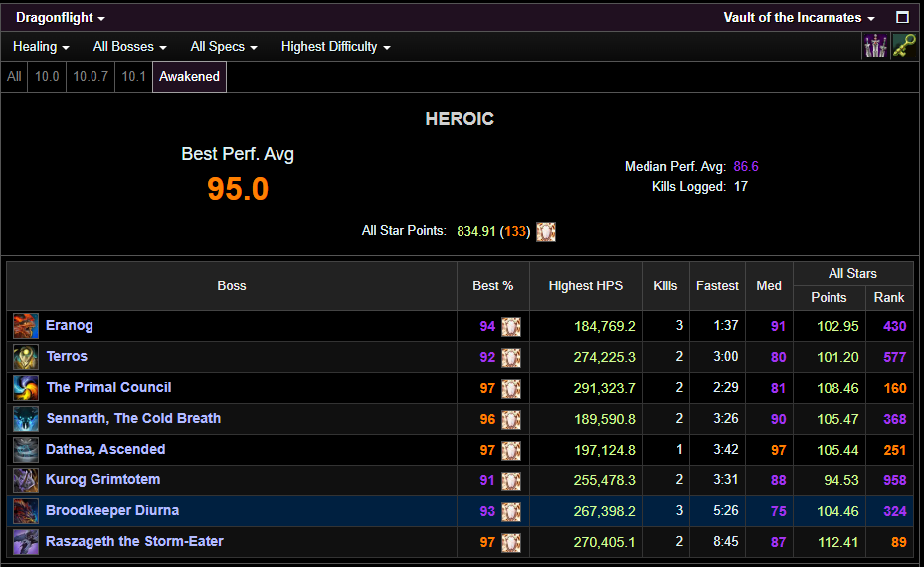
Task: Click the window maximize square icon
Action: point(902,17)
